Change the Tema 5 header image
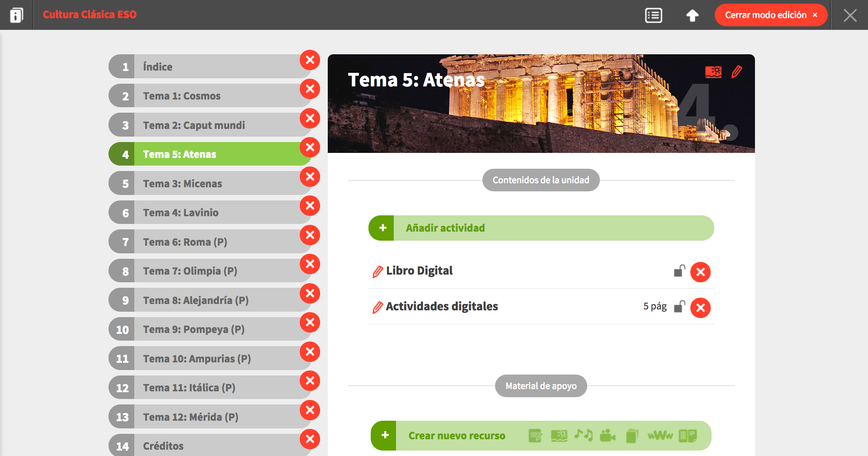This screenshot has width=868, height=456. [x=713, y=72]
